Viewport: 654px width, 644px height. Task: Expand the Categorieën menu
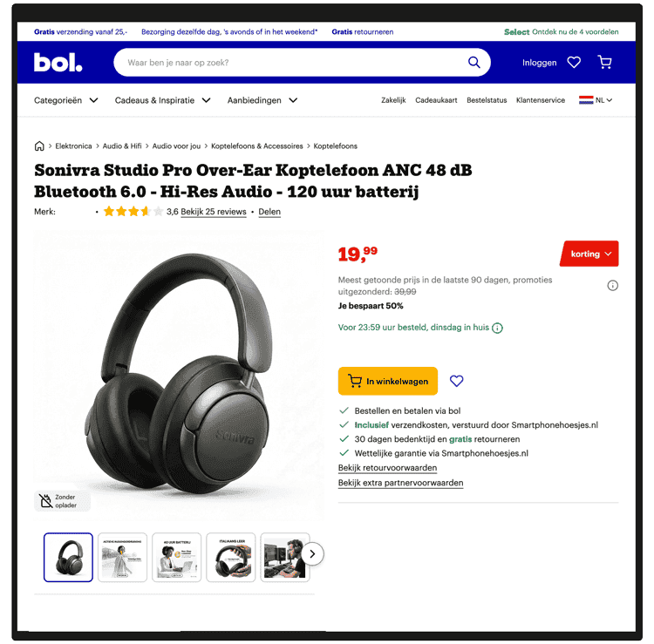click(66, 100)
